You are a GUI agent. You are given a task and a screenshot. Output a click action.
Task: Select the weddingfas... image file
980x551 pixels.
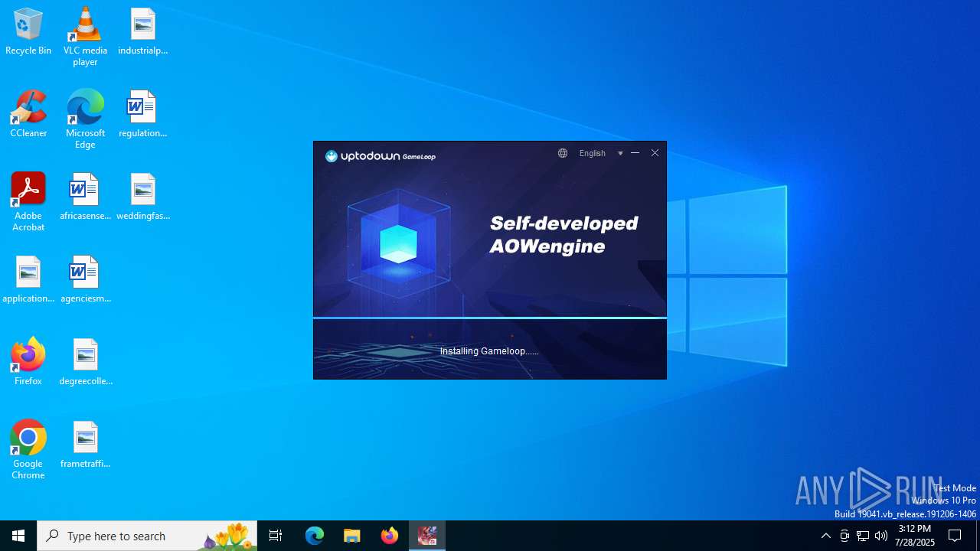(142, 197)
